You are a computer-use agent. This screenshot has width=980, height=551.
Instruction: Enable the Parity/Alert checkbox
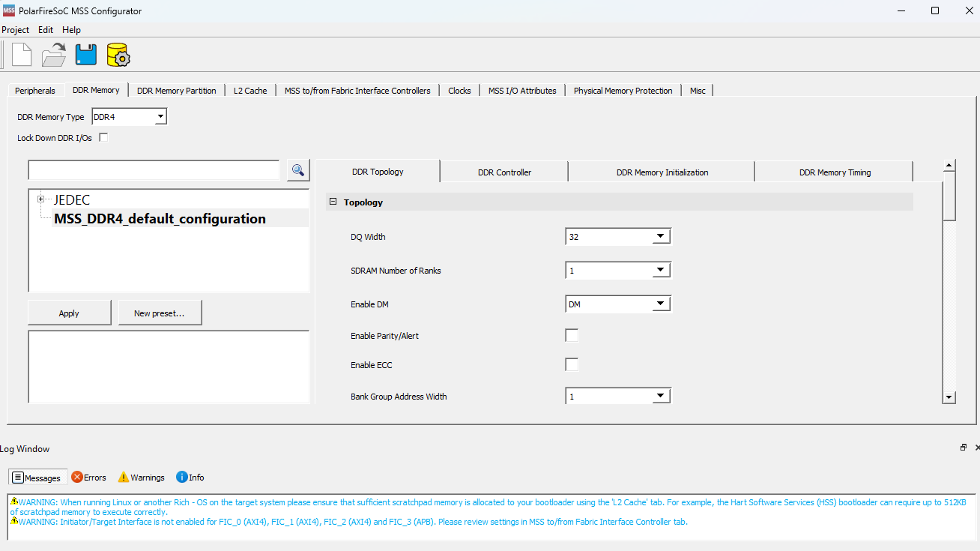[x=572, y=335]
